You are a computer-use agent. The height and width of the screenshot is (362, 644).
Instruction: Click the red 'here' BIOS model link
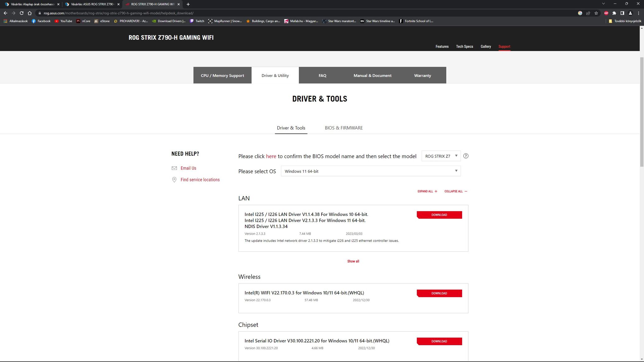[271, 156]
